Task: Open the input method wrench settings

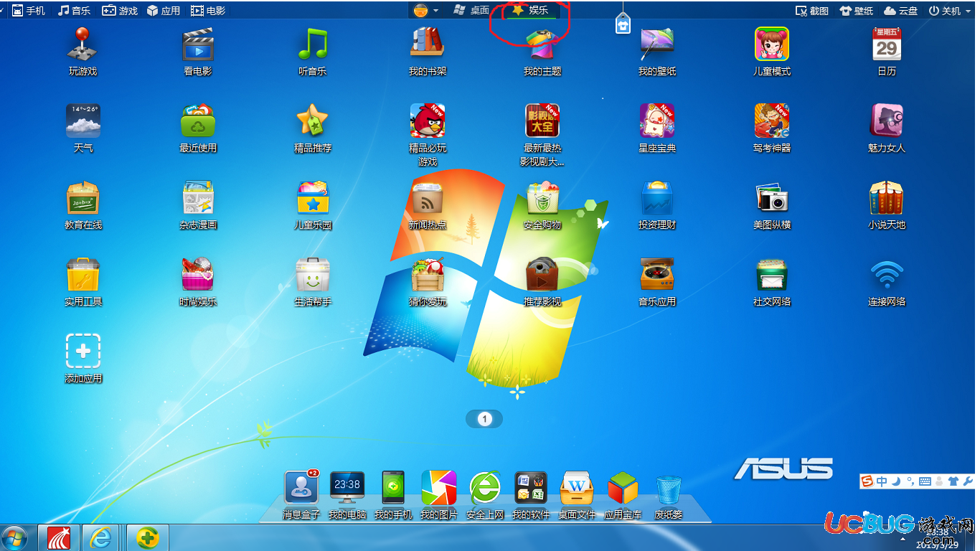Action: 967,481
